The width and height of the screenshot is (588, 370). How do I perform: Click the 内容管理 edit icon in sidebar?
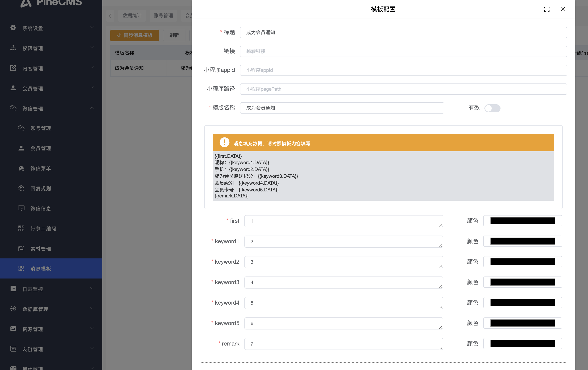click(x=13, y=68)
